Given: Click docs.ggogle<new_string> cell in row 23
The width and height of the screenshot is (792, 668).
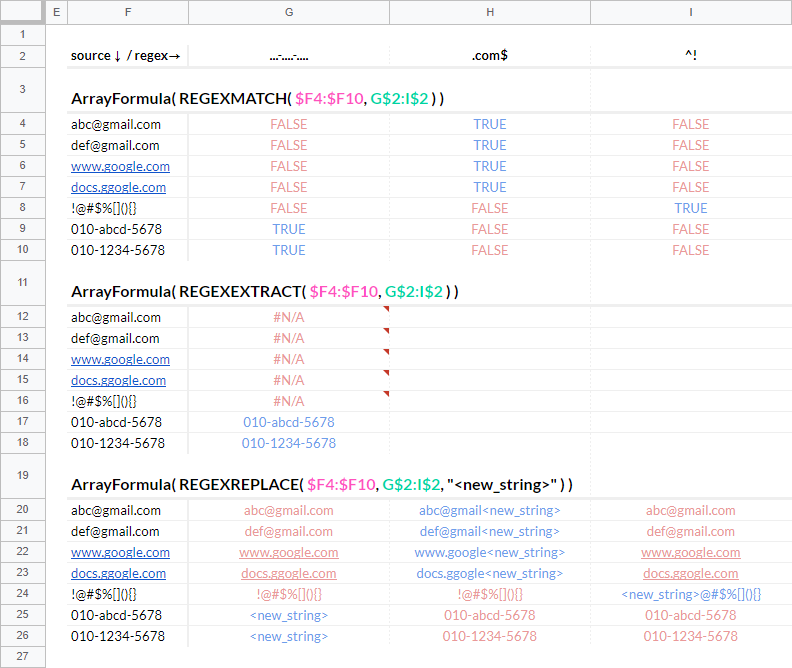Looking at the screenshot, I should [490, 574].
